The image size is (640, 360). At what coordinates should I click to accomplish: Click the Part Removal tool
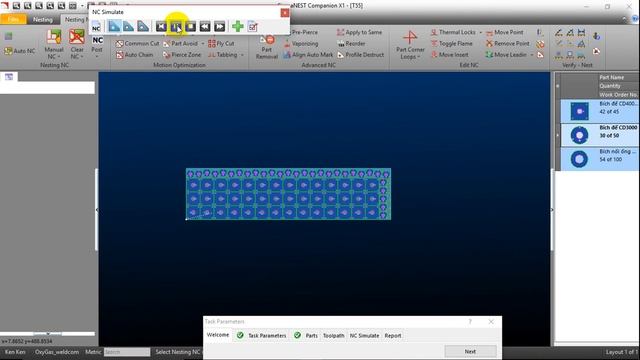[x=267, y=47]
